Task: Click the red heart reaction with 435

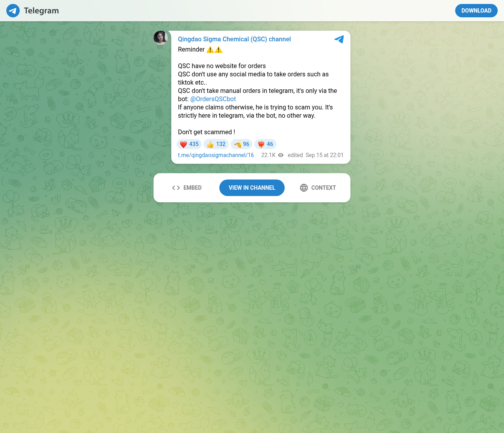Action: tap(189, 144)
